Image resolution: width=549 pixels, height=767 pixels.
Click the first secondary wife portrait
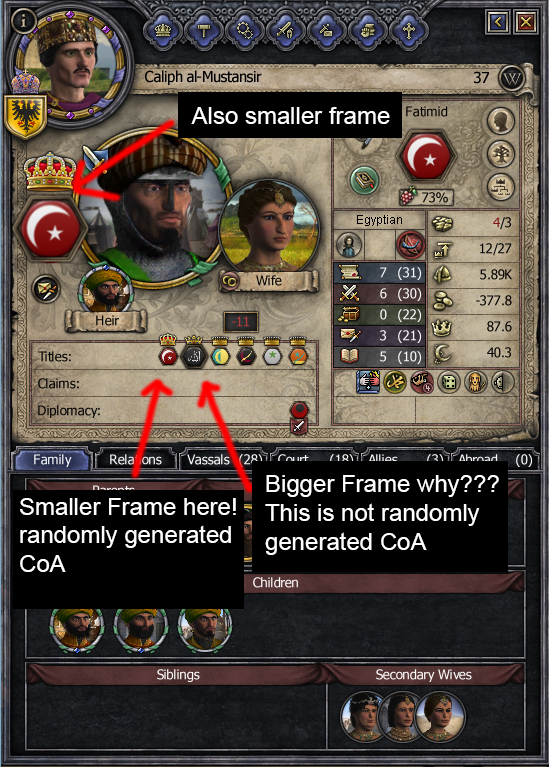363,716
